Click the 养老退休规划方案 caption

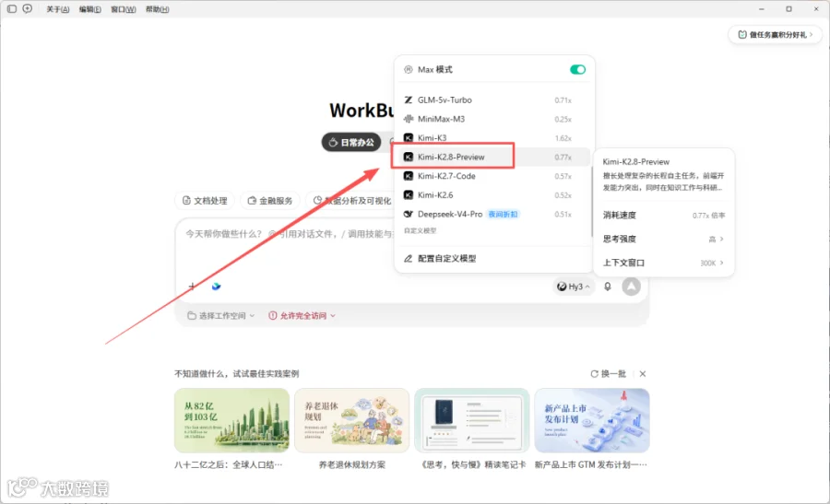pyautogui.click(x=352, y=465)
